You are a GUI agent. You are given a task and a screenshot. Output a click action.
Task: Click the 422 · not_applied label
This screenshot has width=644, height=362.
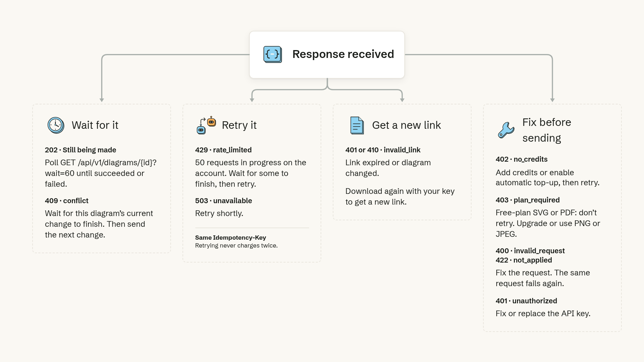[524, 260]
